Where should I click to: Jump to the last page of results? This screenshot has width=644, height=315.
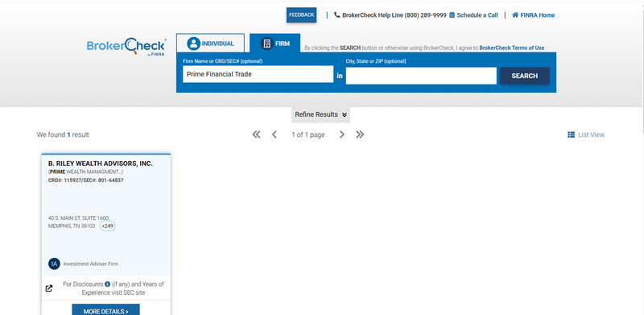360,135
